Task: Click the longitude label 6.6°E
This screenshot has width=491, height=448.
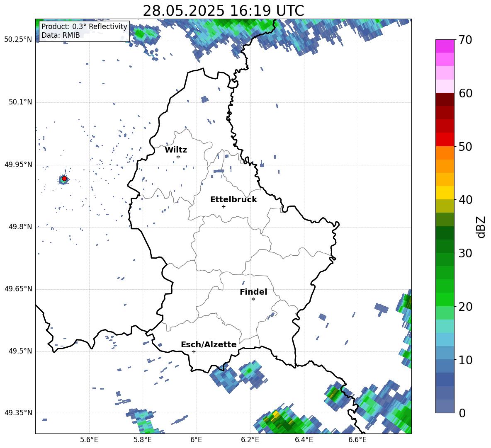Action: click(357, 440)
